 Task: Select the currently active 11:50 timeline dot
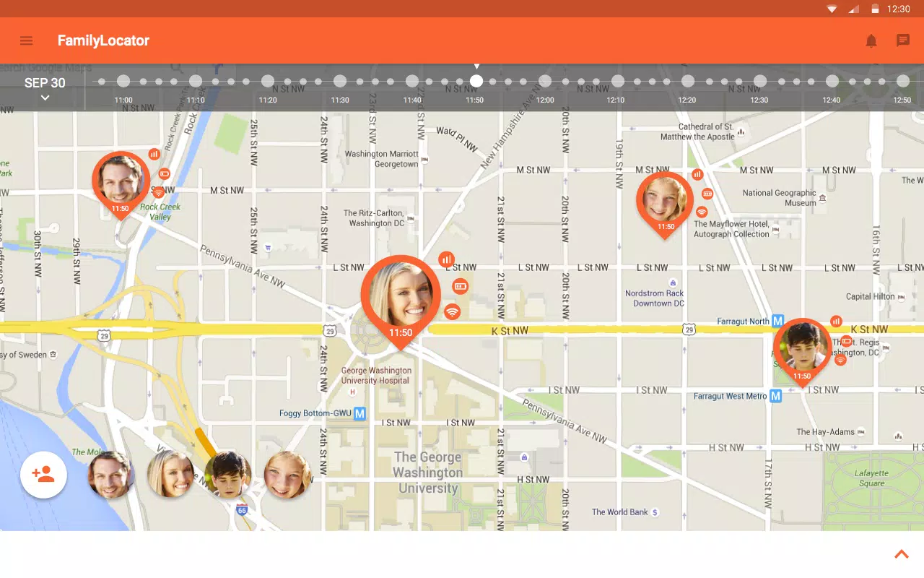476,81
